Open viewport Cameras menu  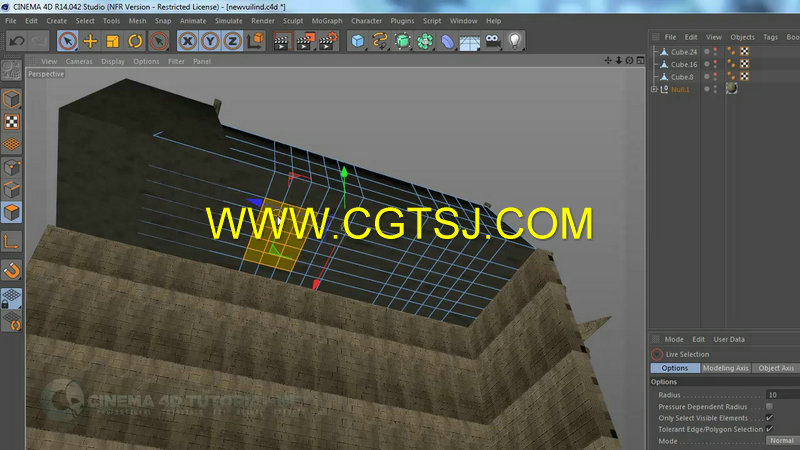pyautogui.click(x=79, y=61)
